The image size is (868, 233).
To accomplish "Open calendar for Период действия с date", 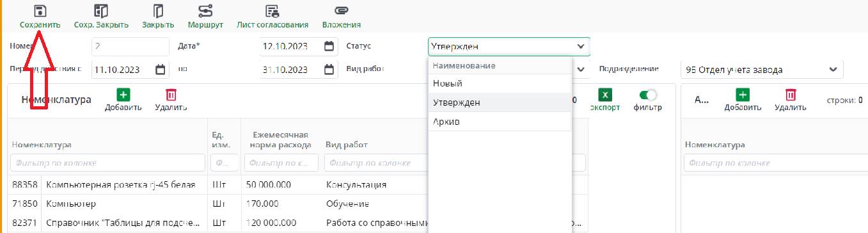I will click(160, 69).
